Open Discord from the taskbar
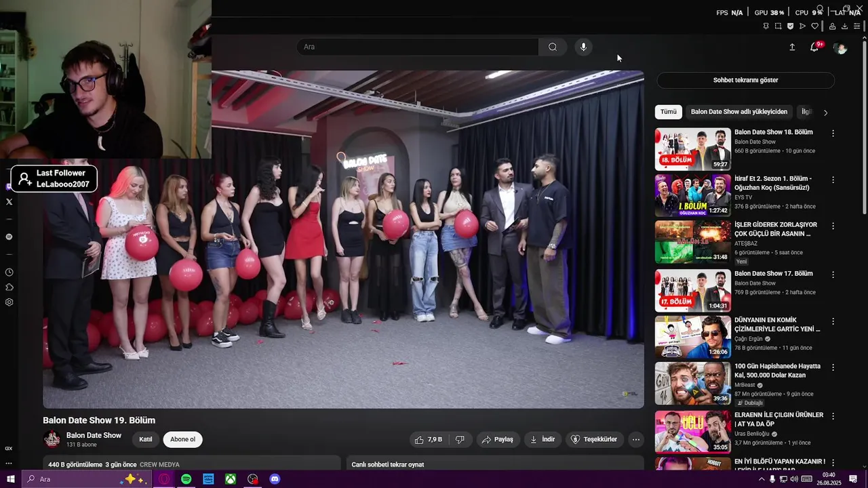868x488 pixels. click(x=275, y=479)
